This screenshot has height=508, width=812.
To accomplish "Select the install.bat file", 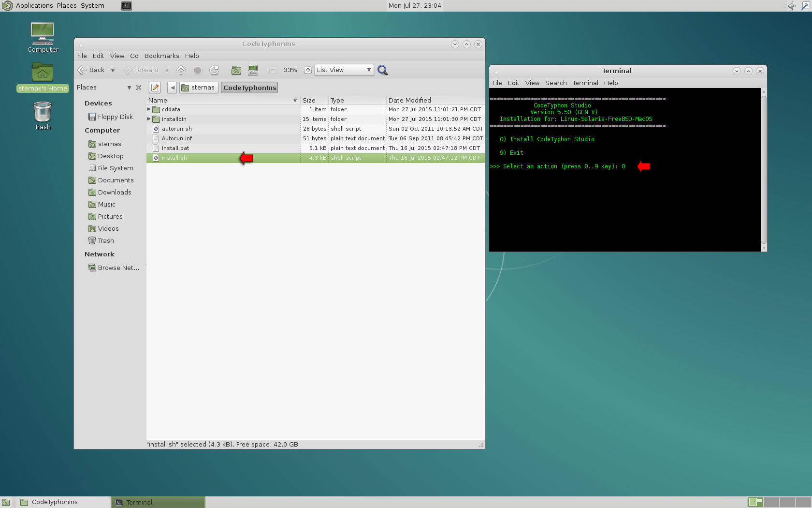I will click(x=316, y=148).
